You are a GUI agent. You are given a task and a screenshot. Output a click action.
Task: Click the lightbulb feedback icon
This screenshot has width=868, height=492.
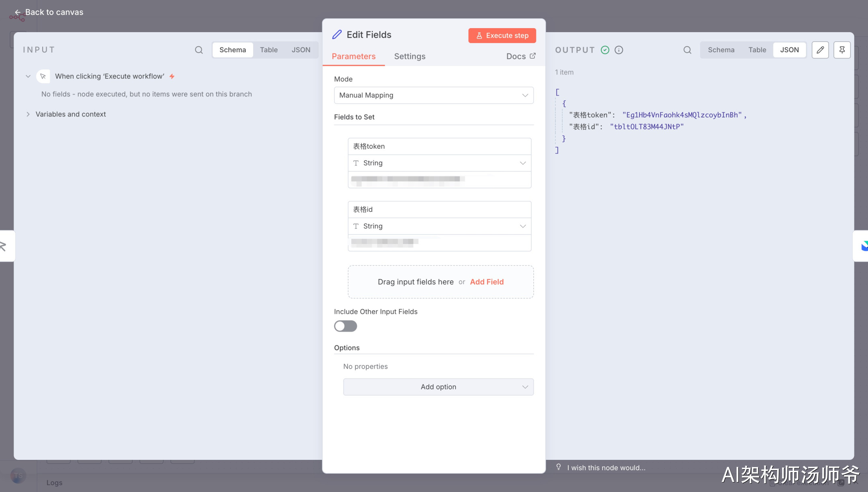click(x=559, y=467)
